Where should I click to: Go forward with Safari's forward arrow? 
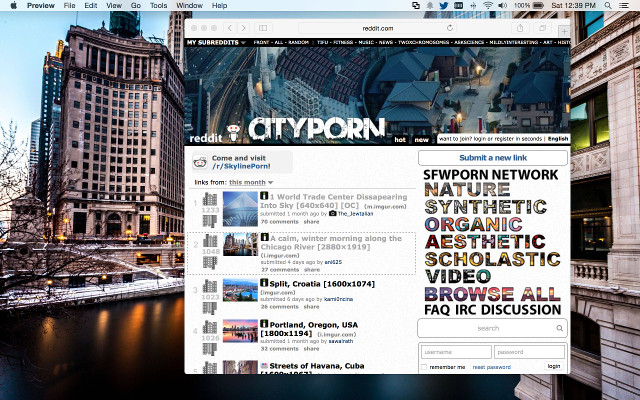(x=243, y=28)
